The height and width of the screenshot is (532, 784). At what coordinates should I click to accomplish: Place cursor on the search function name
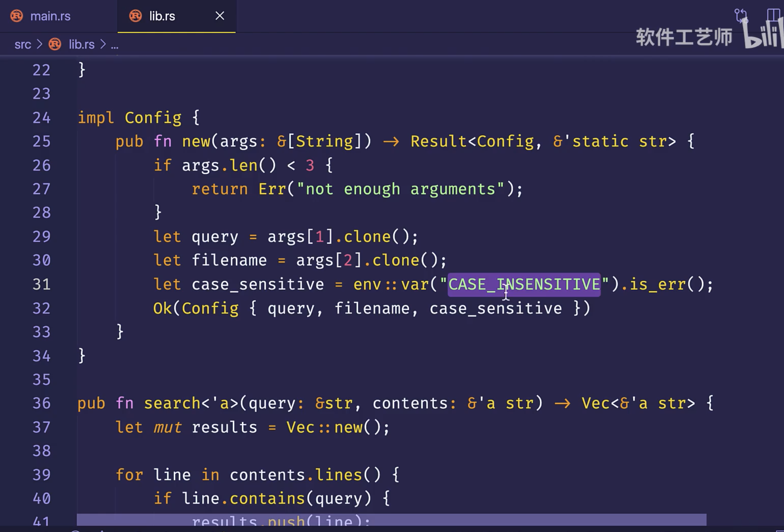pyautogui.click(x=172, y=403)
